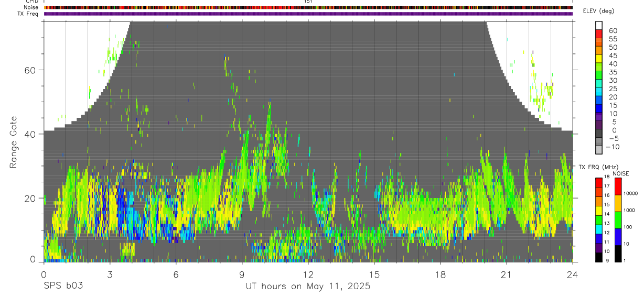Click the '25' label on the ELEV colorbar

613,89
